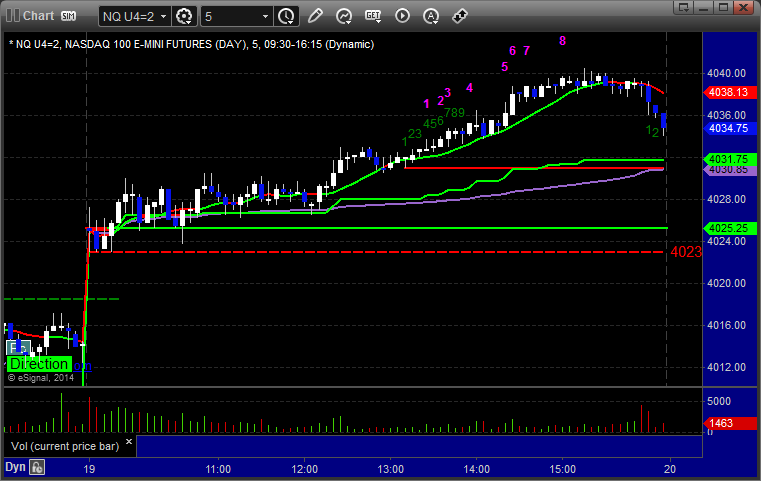This screenshot has width=761, height=481.
Task: Click the magenta count number 8
Action: pos(562,41)
